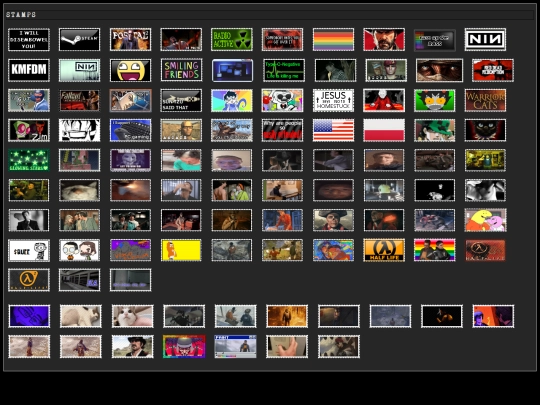Open the grey troll on green stamp

[435, 100]
